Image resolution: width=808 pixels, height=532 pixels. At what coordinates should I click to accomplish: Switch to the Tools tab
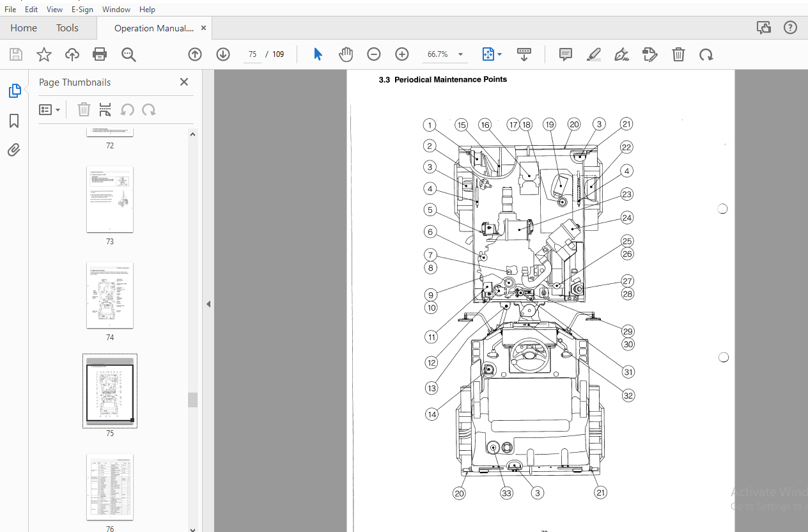click(x=67, y=28)
